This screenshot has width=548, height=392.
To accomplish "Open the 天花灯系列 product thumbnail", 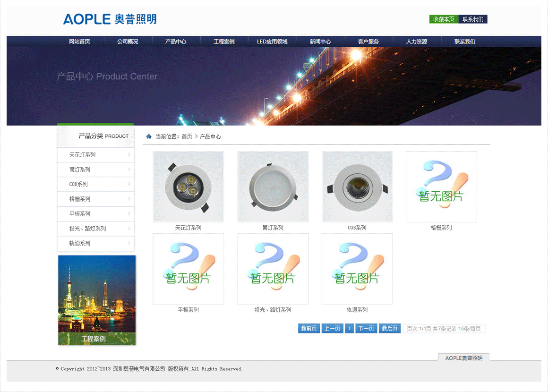I will point(188,187).
